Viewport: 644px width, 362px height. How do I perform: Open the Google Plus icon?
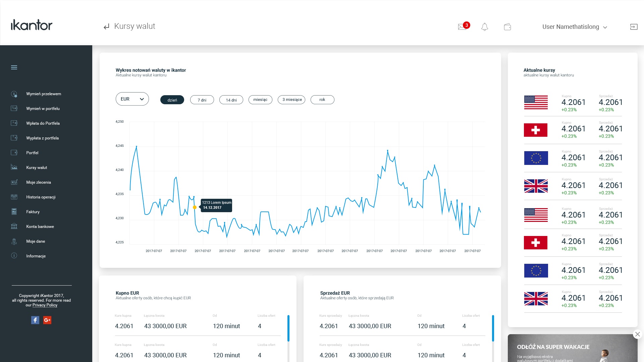pyautogui.click(x=47, y=320)
